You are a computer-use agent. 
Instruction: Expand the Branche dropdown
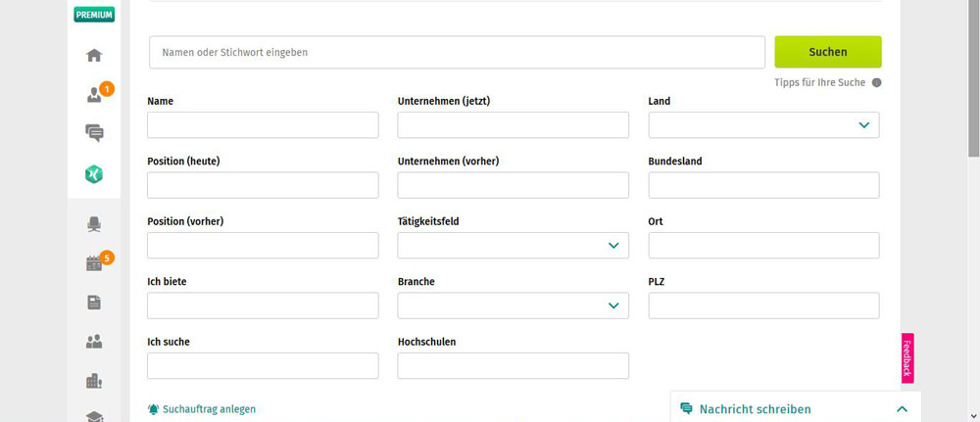(514, 305)
